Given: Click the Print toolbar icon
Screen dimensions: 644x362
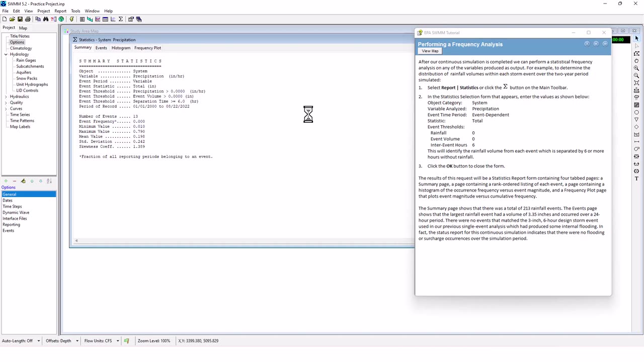Looking at the screenshot, I should click(28, 19).
